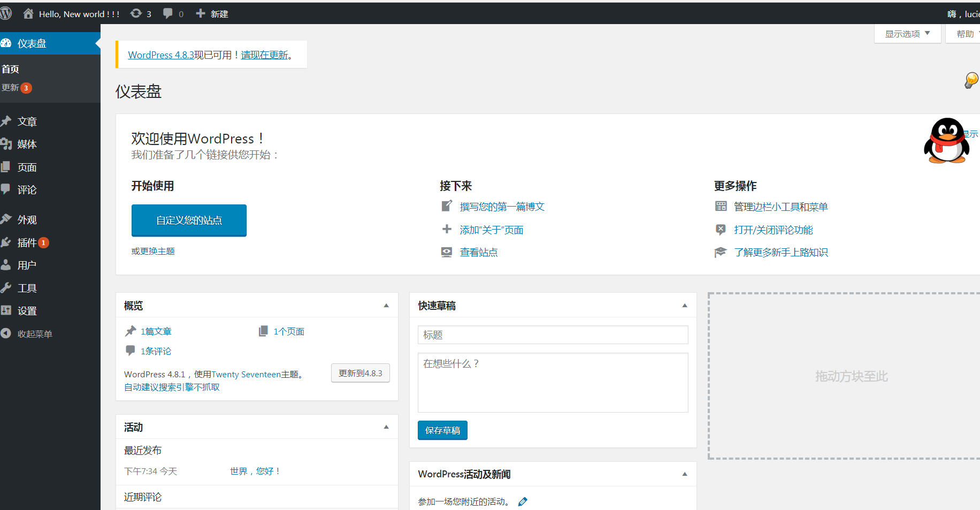
Task: Click the WordPress logo in admin bar
Action: click(5, 13)
